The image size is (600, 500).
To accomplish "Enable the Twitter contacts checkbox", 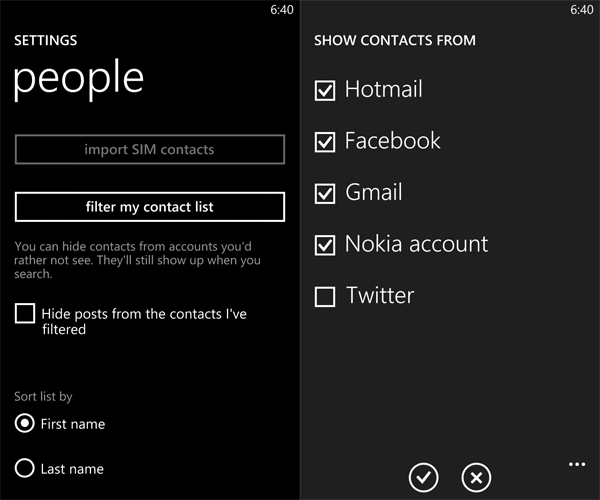I will click(x=325, y=297).
